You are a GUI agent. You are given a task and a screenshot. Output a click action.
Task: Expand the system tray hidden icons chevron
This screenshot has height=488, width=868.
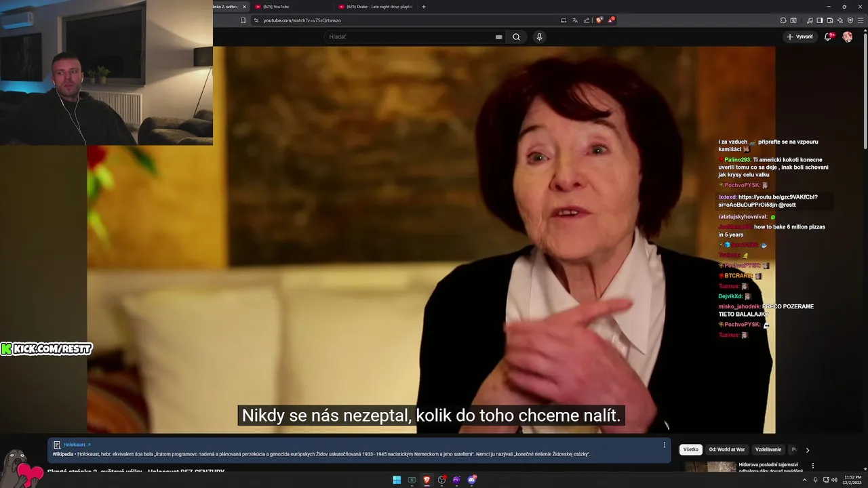point(804,480)
